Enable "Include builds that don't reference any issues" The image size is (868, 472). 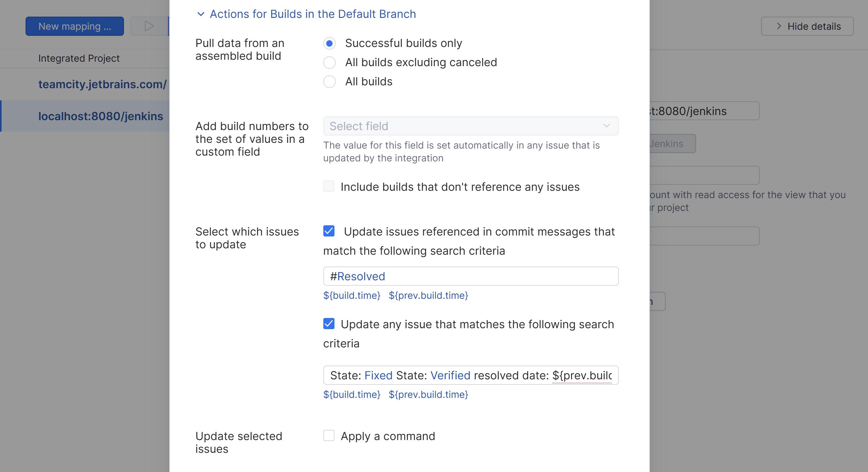click(x=328, y=186)
